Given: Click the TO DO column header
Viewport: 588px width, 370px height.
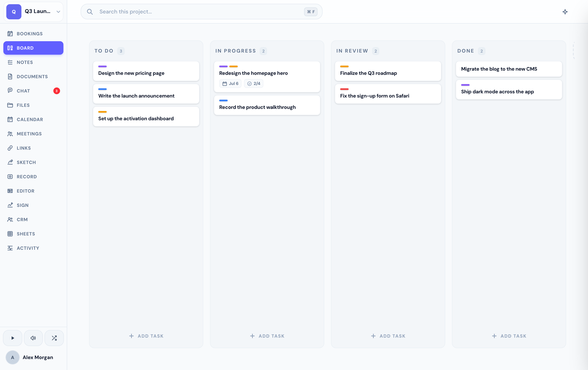Looking at the screenshot, I should coord(104,51).
